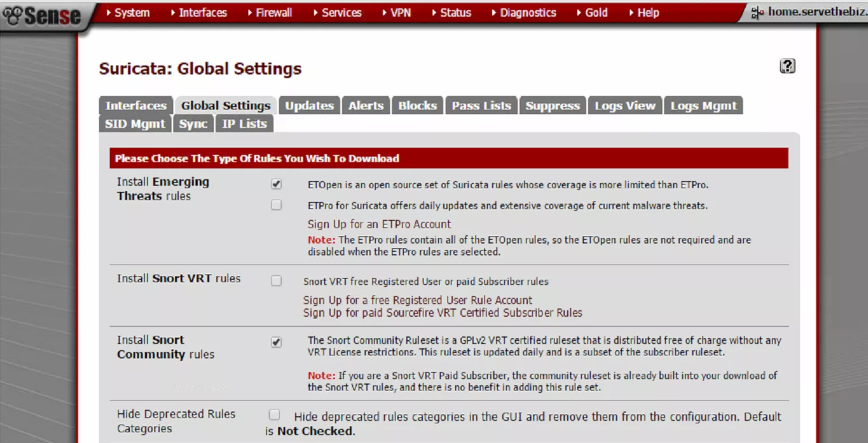
Task: Go to the Sync tab
Action: coord(193,123)
